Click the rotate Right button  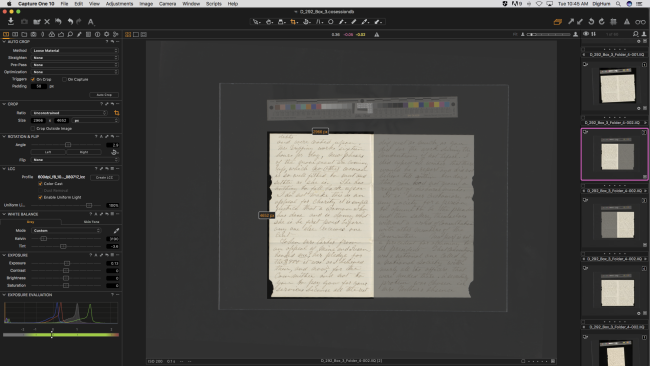[84, 152]
